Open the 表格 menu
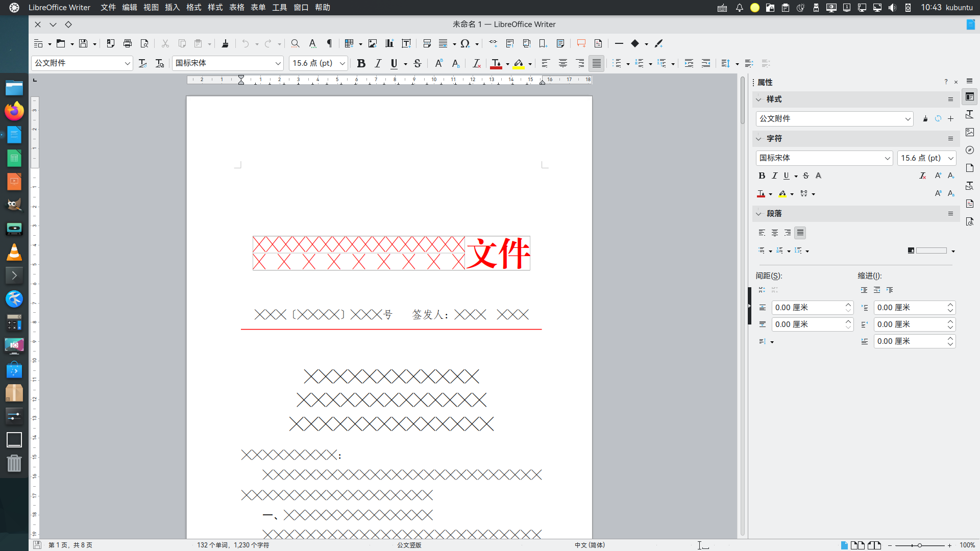 pyautogui.click(x=237, y=7)
